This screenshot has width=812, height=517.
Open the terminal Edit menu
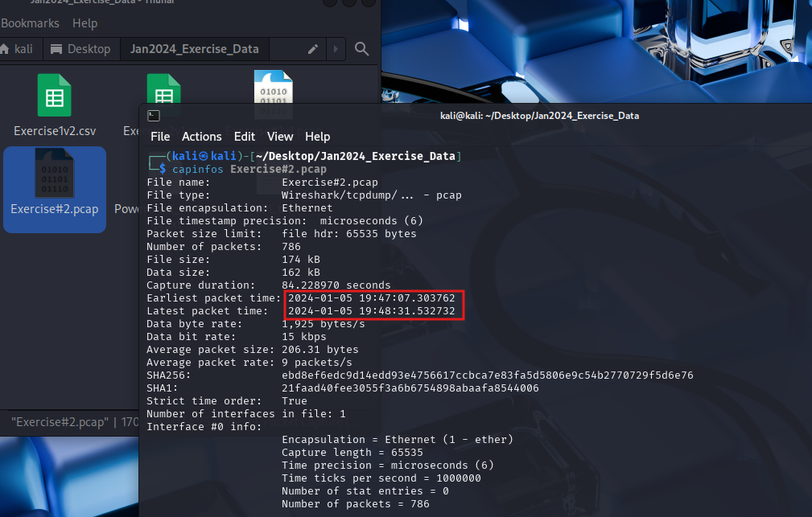point(245,137)
